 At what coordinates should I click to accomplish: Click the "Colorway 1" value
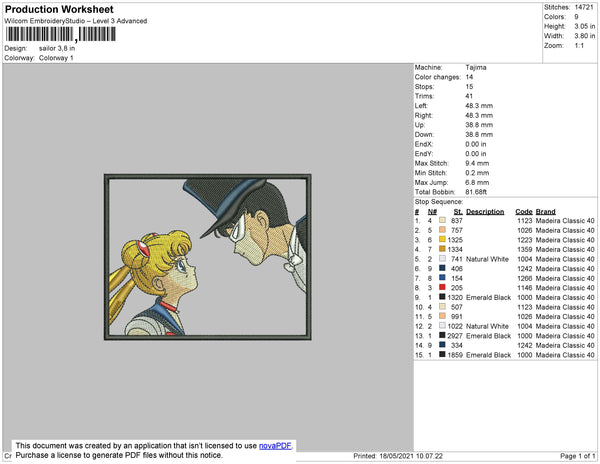point(56,58)
